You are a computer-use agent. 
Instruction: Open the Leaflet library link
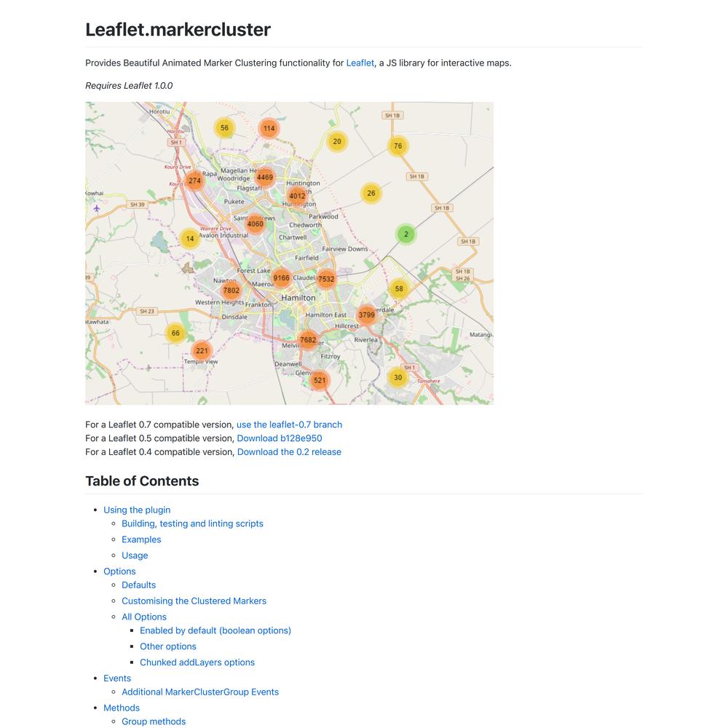[x=360, y=63]
